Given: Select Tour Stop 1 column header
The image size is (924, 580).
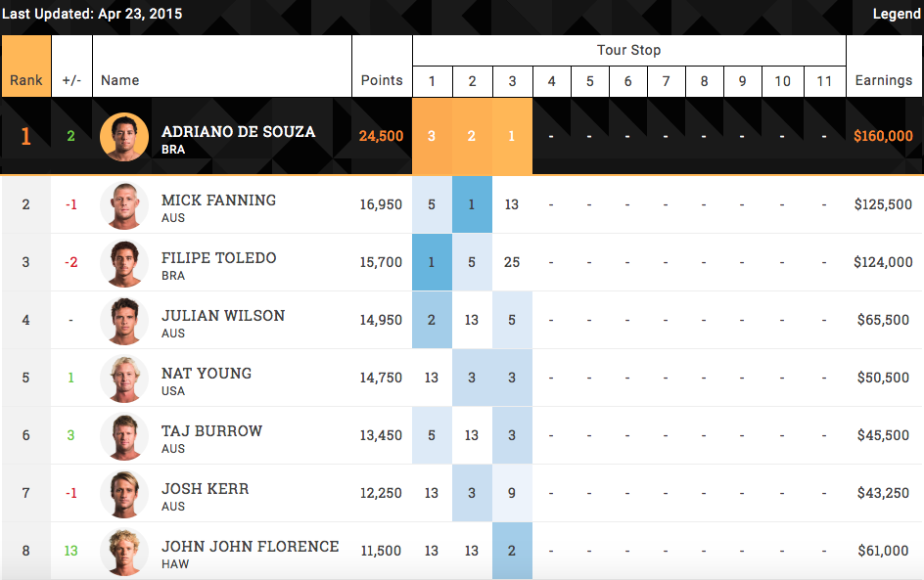Looking at the screenshot, I should click(432, 81).
